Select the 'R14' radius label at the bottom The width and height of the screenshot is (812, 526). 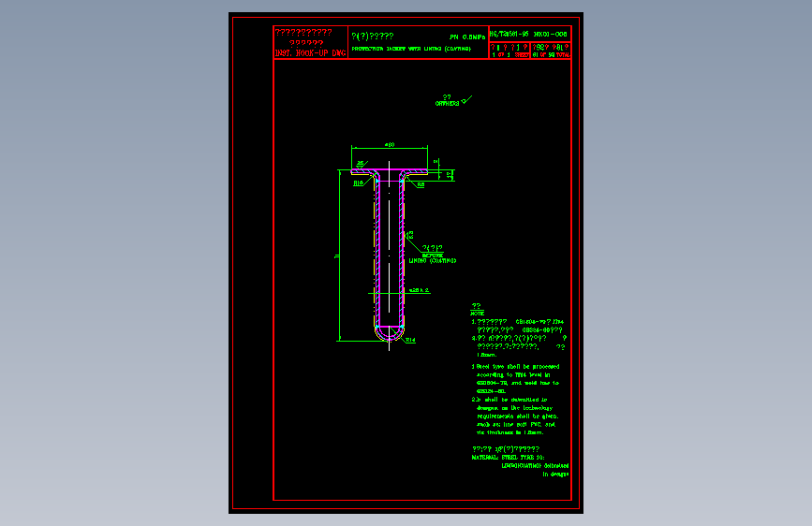tap(410, 340)
